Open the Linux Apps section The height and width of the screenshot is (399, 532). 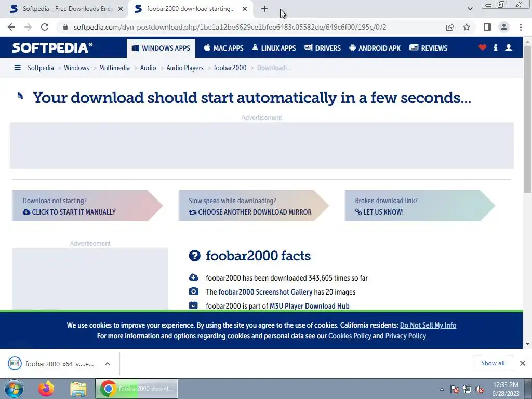[274, 48]
